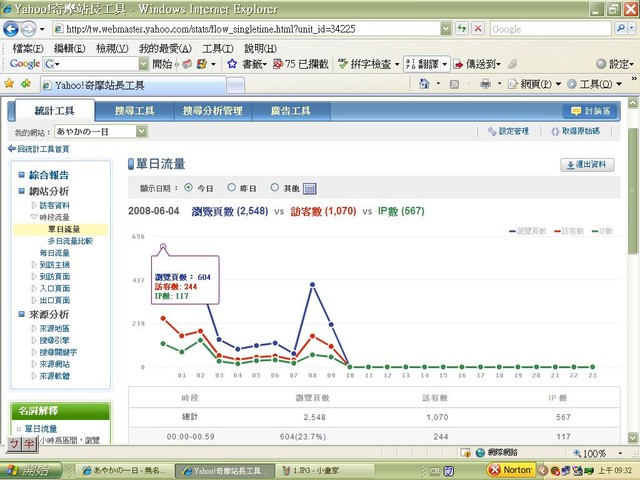Open the search keywords sidebar link
Image resolution: width=640 pixels, height=480 pixels.
pos(58,352)
